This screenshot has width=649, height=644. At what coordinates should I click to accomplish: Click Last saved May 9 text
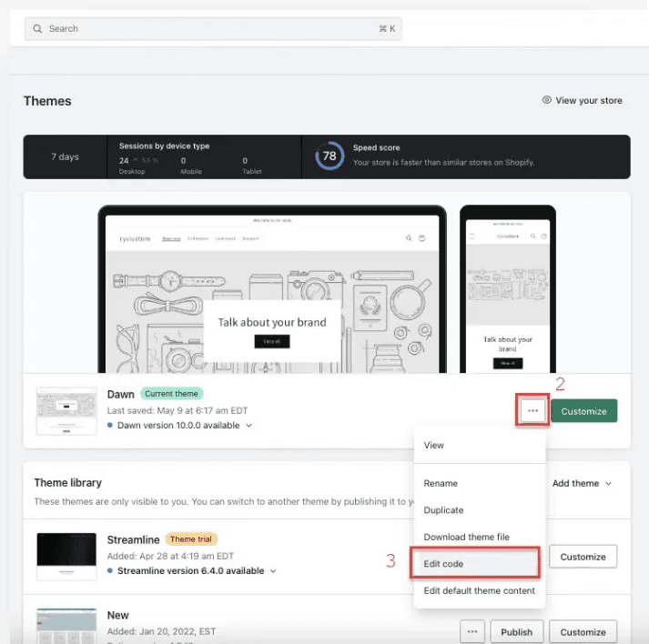[177, 410]
